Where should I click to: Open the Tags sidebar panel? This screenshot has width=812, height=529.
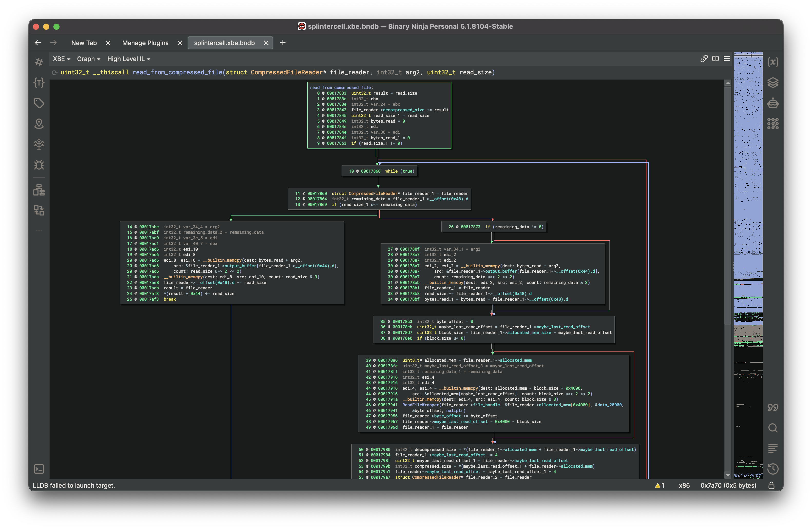coord(39,103)
